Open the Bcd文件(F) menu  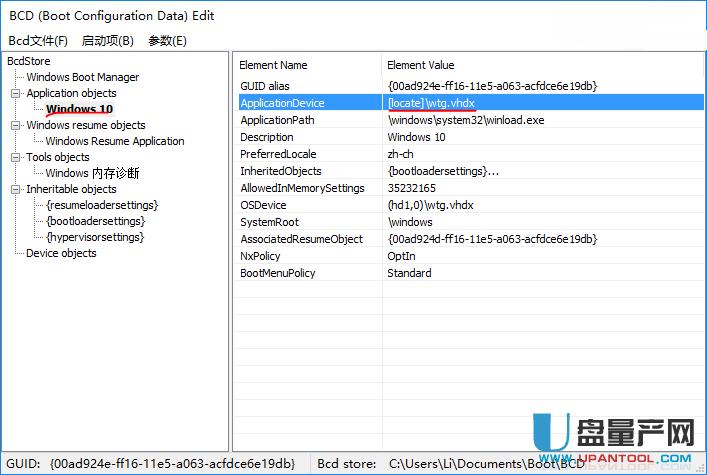[38, 40]
